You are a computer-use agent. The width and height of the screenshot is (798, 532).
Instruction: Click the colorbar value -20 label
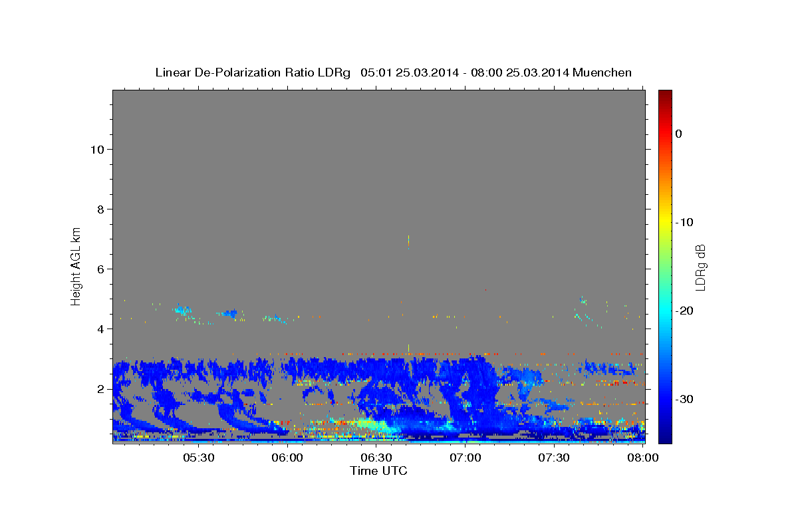pyautogui.click(x=684, y=311)
